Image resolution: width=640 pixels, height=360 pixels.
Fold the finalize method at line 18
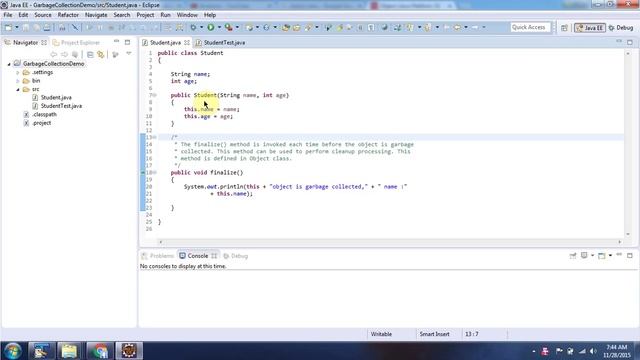point(155,172)
